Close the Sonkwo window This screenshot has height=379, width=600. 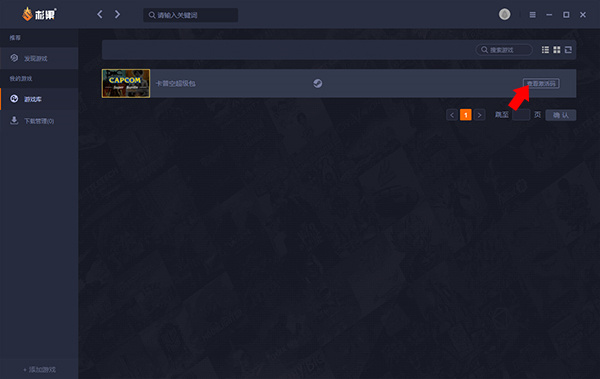(x=583, y=15)
